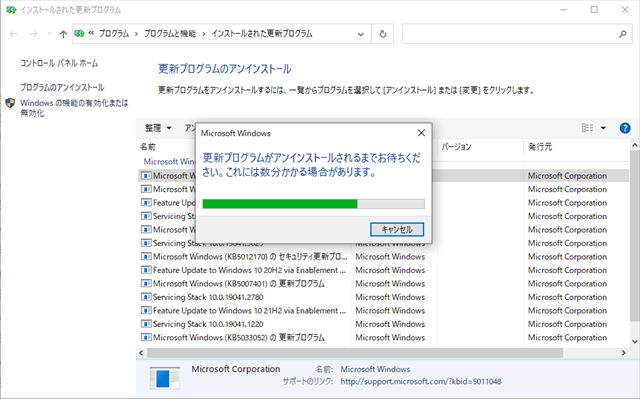This screenshot has height=399, width=640.
Task: Click the vertical scrollbar down arrow
Action: pos(635,341)
